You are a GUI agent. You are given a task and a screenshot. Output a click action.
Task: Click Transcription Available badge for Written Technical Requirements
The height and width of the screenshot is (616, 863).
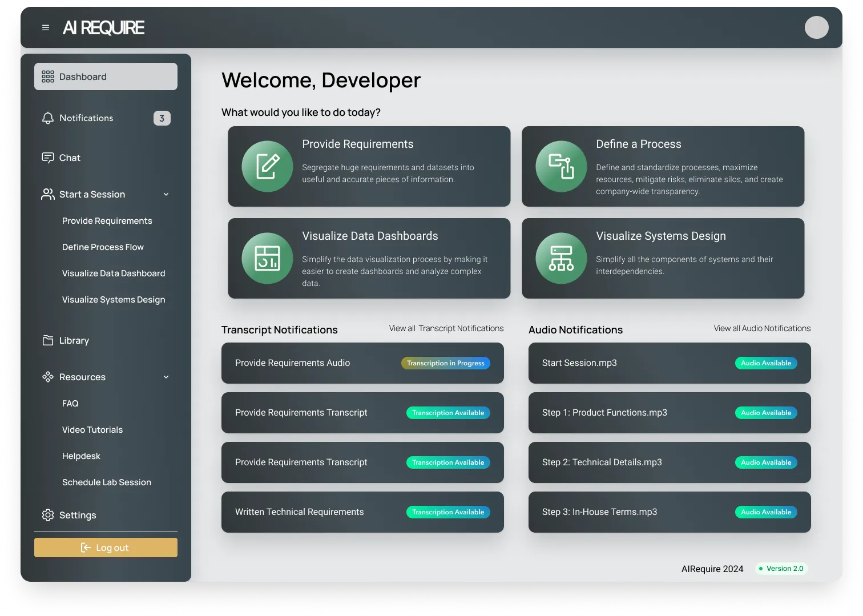click(x=448, y=512)
